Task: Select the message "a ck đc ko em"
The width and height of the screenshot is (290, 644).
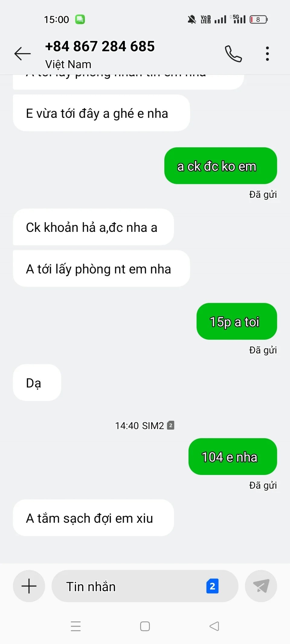Action: 221,166
